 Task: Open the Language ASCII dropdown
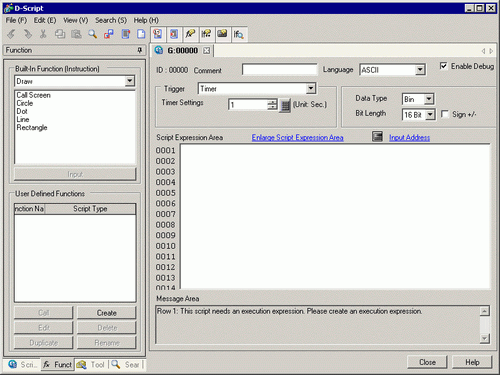420,70
